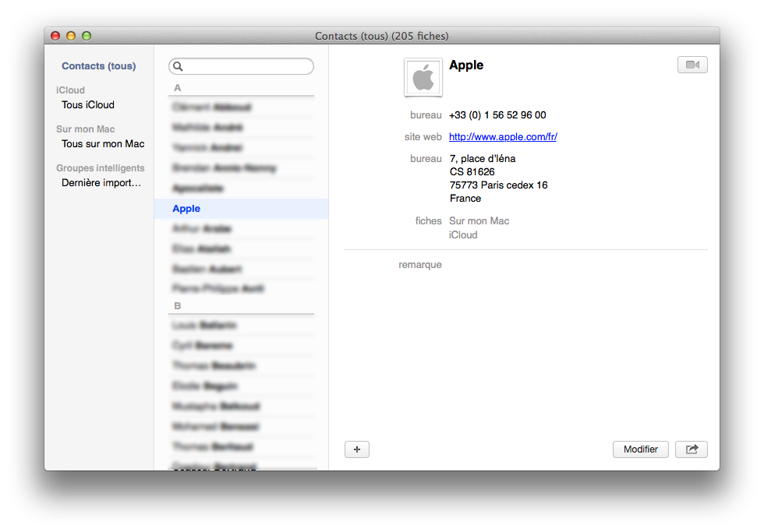
Task: Click the Sur mon Mac card source
Action: 479,221
